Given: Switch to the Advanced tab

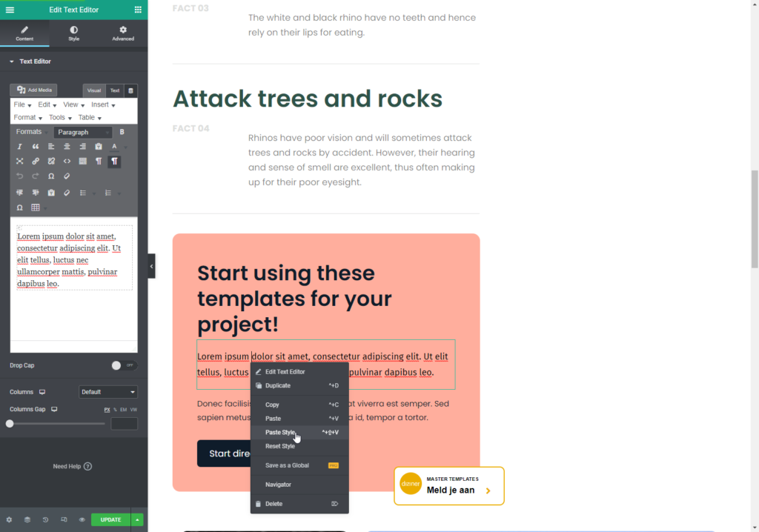Looking at the screenshot, I should coord(123,33).
